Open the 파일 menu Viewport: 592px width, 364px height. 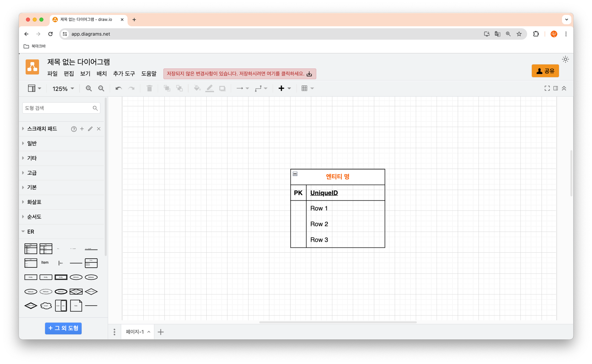(51, 73)
